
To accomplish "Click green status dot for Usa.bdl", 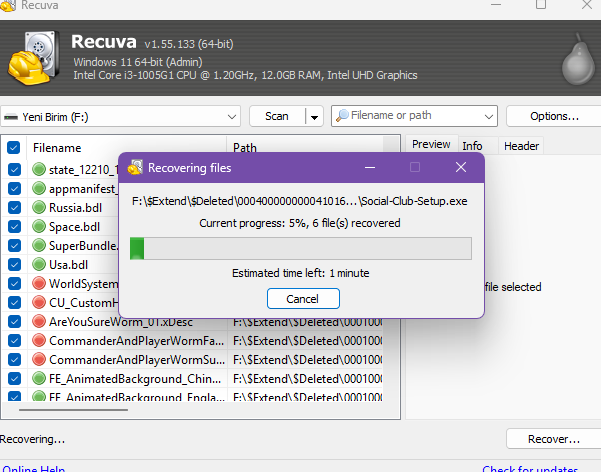I will coord(39,264).
